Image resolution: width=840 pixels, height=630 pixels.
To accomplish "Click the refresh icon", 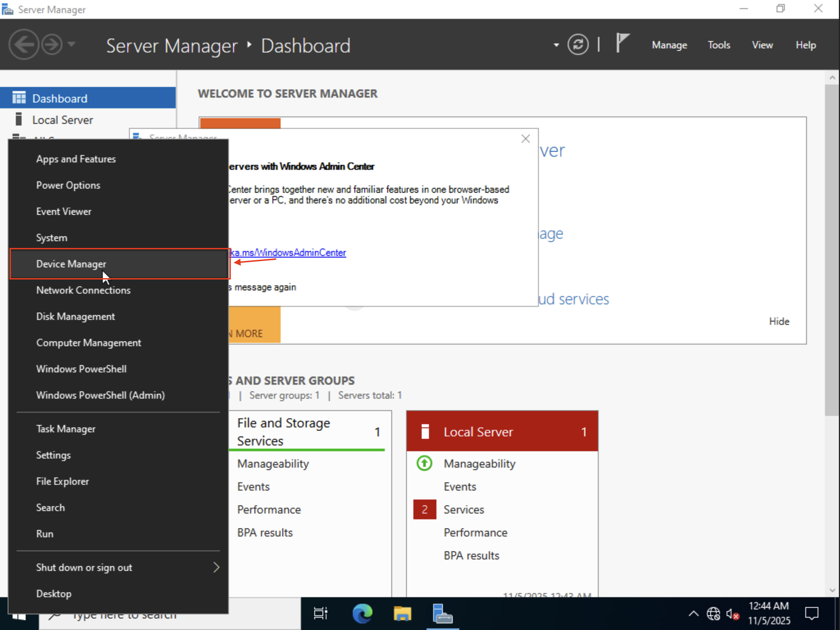I will click(x=578, y=44).
